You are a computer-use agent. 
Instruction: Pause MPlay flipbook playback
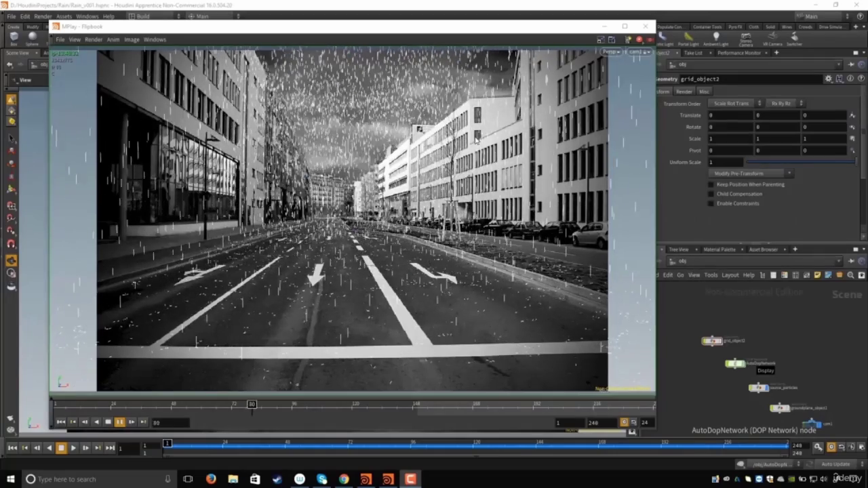[119, 422]
